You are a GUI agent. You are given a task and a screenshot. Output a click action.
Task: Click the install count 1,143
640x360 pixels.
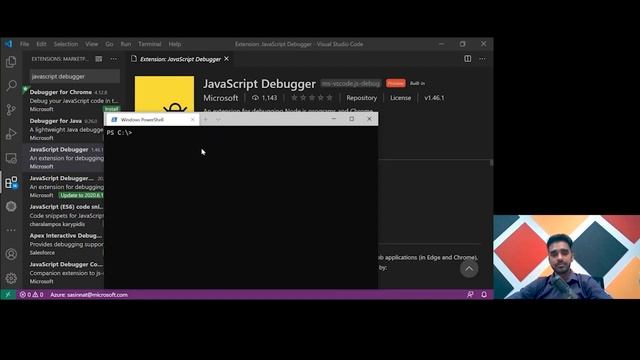264,98
